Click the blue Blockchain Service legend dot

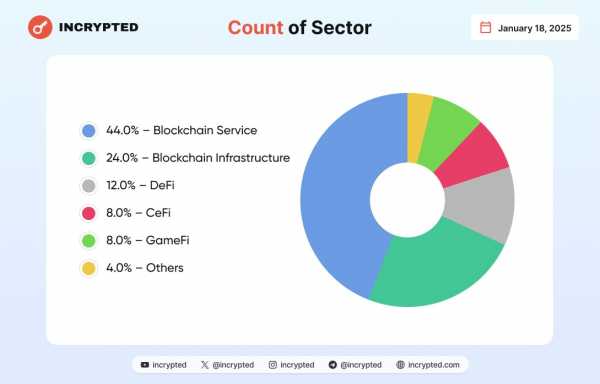coord(89,130)
